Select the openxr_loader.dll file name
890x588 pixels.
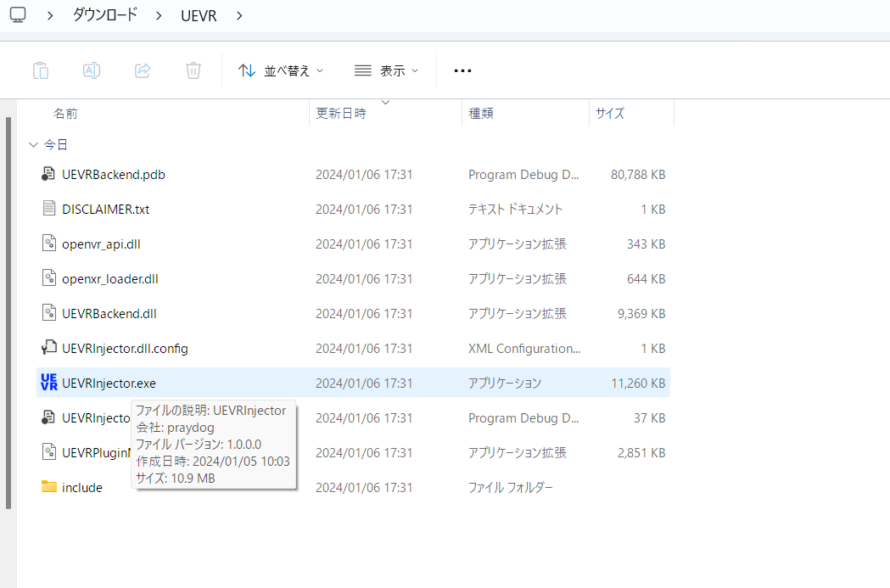(x=110, y=279)
